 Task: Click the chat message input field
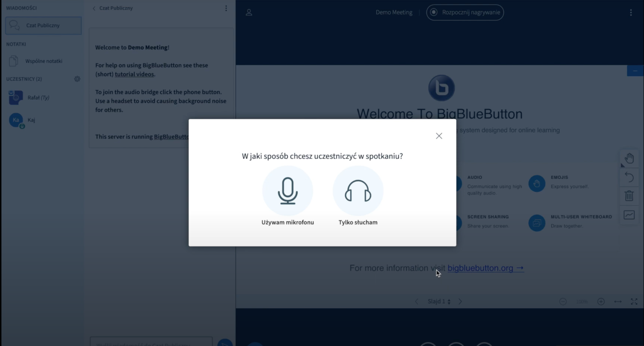[151, 342]
